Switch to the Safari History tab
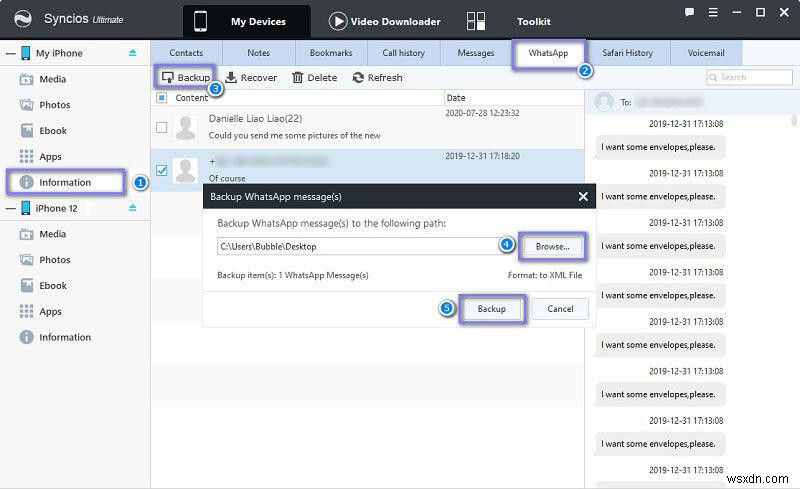Image resolution: width=800 pixels, height=489 pixels. [x=628, y=53]
